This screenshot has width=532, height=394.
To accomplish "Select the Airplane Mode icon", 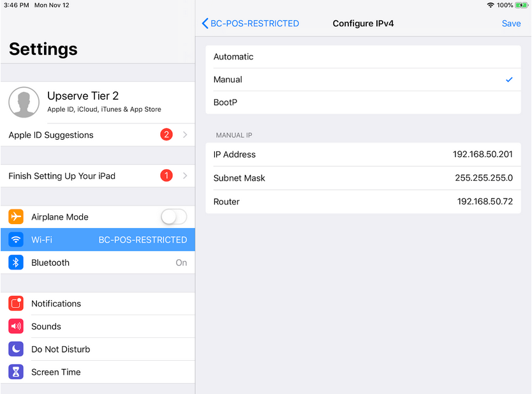I will (x=15, y=216).
